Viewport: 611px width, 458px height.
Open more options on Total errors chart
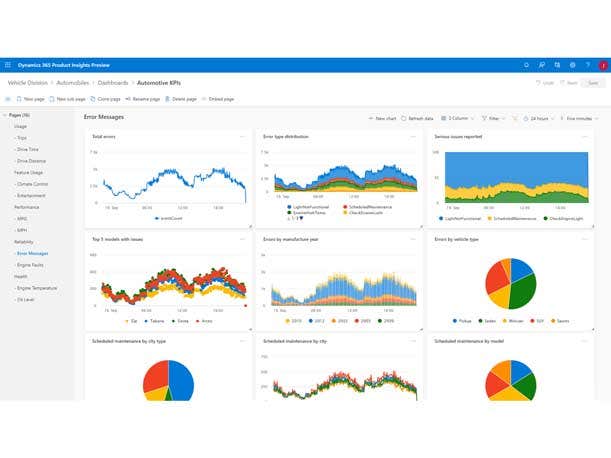(241, 136)
